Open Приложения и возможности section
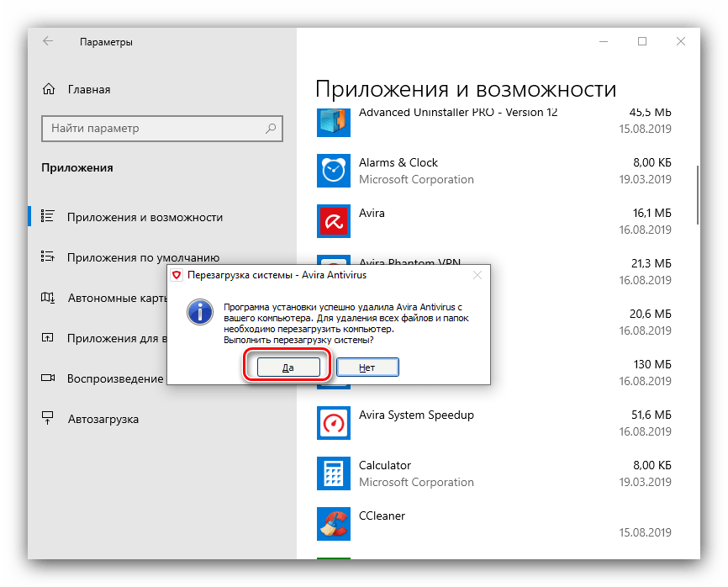The width and height of the screenshot is (728, 587). [x=145, y=217]
